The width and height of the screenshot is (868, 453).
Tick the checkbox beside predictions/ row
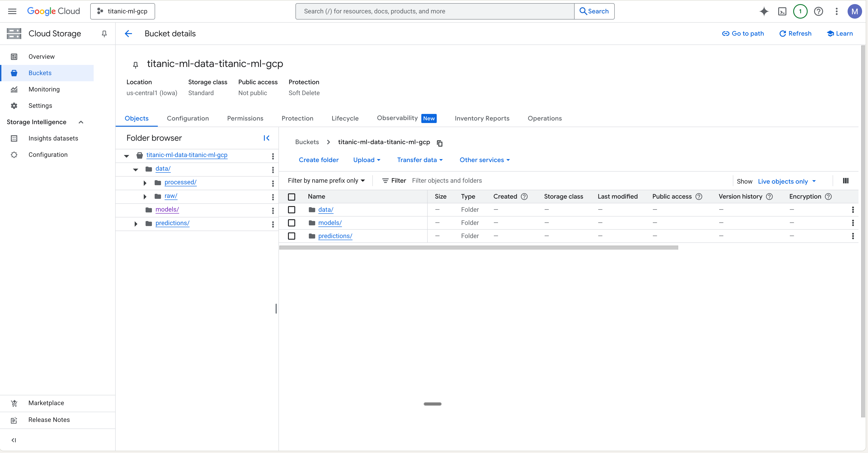291,236
